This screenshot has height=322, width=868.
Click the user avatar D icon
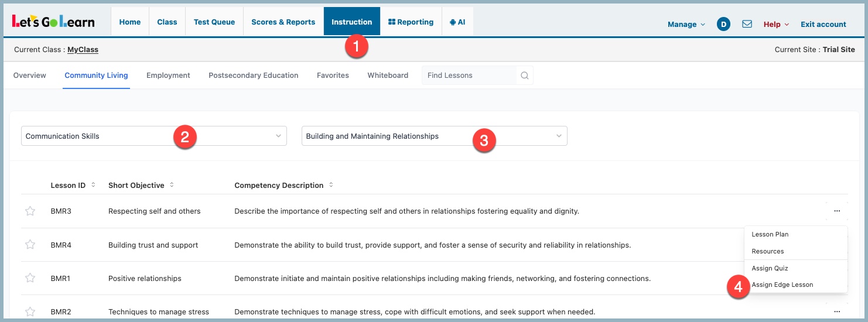click(723, 24)
